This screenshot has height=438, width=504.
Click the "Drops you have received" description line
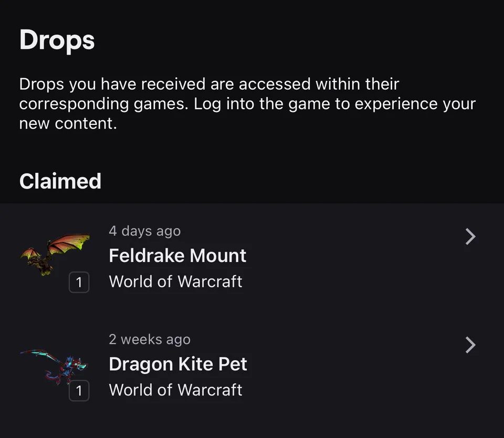(209, 84)
